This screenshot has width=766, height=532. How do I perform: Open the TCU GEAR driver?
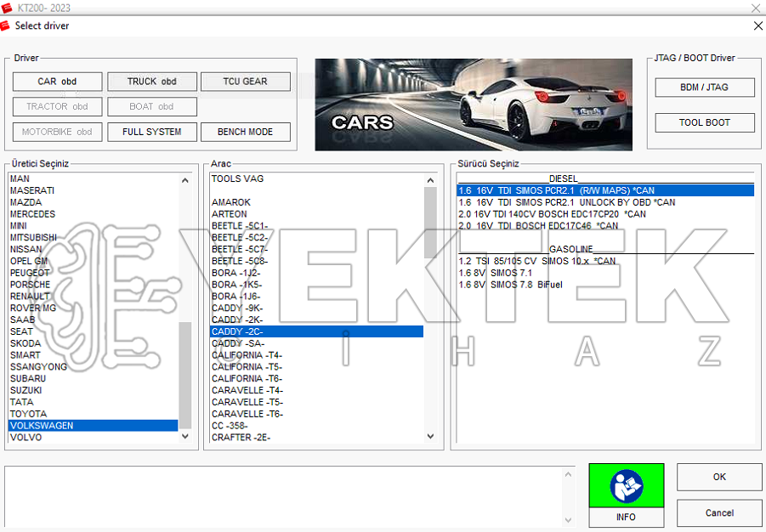(245, 82)
